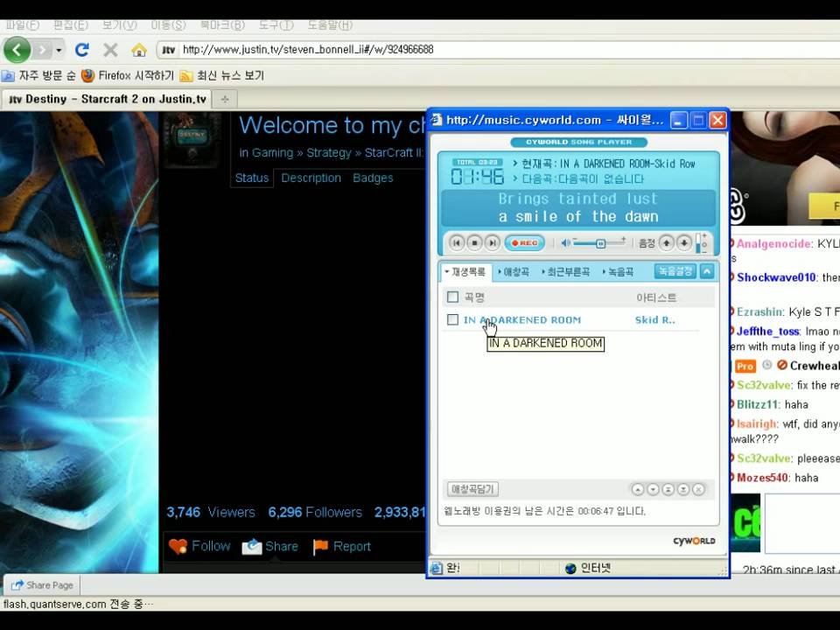Click the Jtv site icon in the address bar
The image size is (840, 630).
tap(169, 51)
